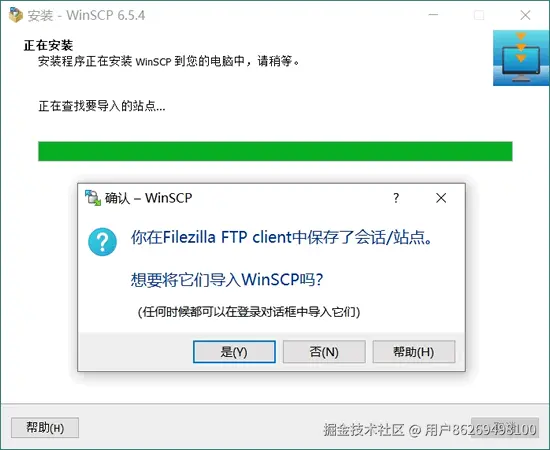Click the disabled maximize button of installer
The width and height of the screenshot is (550, 450).
click(479, 15)
